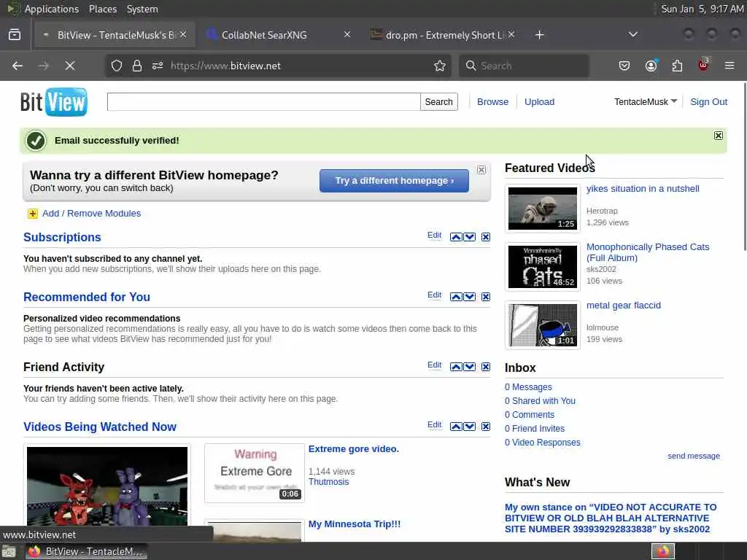Close the BitView tab

(x=183, y=34)
